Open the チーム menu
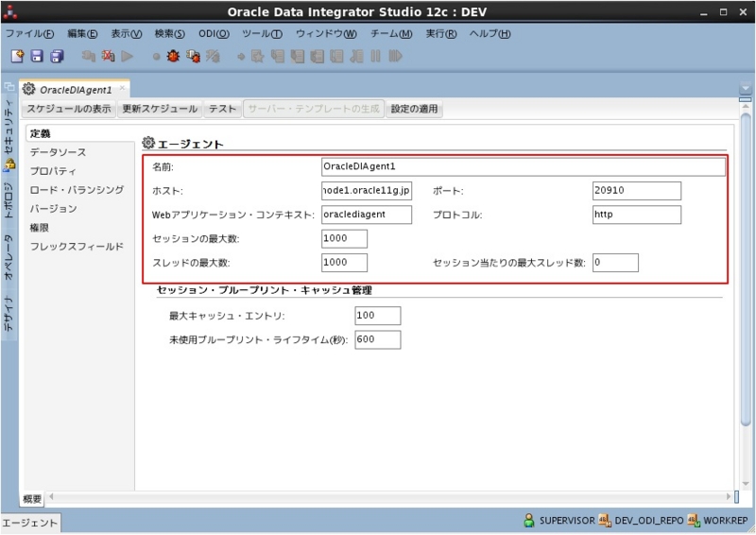 (x=391, y=34)
